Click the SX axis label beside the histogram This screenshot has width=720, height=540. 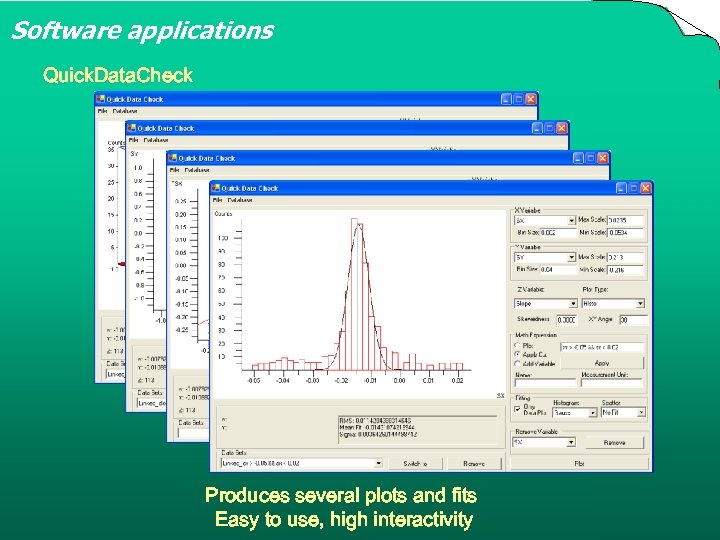pyautogui.click(x=501, y=395)
